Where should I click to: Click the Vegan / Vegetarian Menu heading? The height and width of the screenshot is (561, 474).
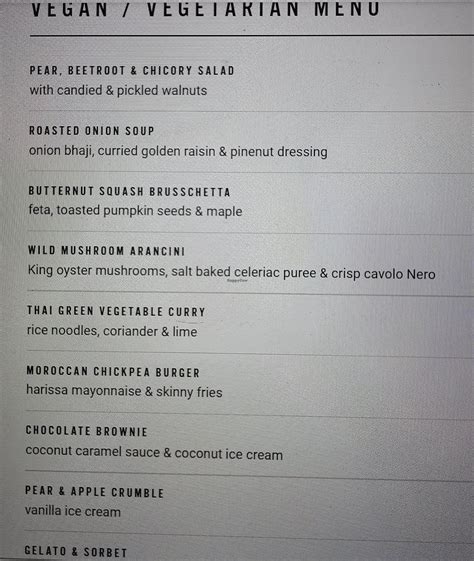click(206, 9)
